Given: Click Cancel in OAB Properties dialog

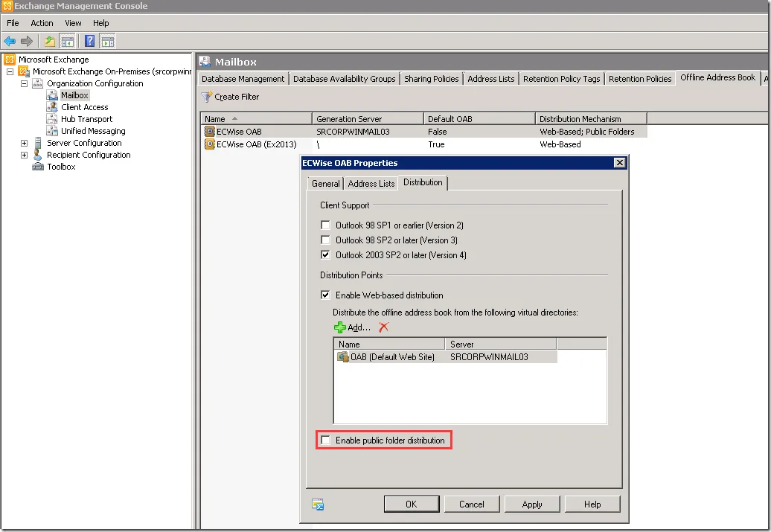Looking at the screenshot, I should pos(472,504).
